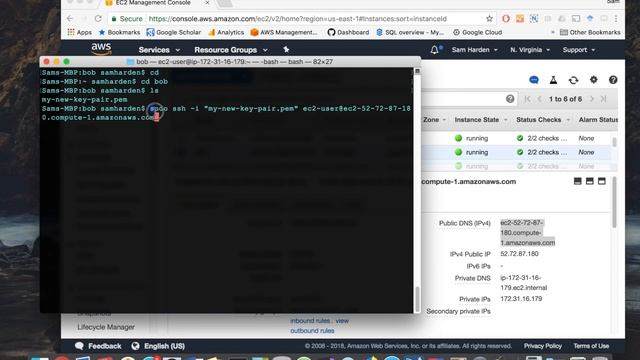Viewport: 640px width, 360px height.
Task: Click the Alarm Status column header
Action: point(598,120)
